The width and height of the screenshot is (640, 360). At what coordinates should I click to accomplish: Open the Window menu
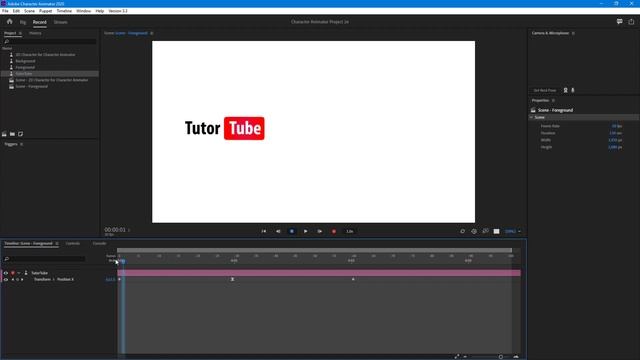pyautogui.click(x=84, y=11)
